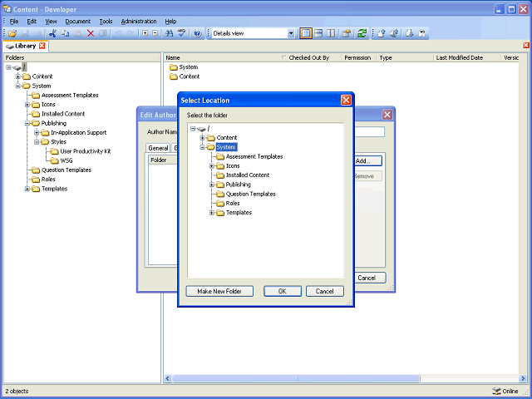Click the Undo arrow toolbar icon
Viewport: 532px width, 399px height.
(x=118, y=33)
